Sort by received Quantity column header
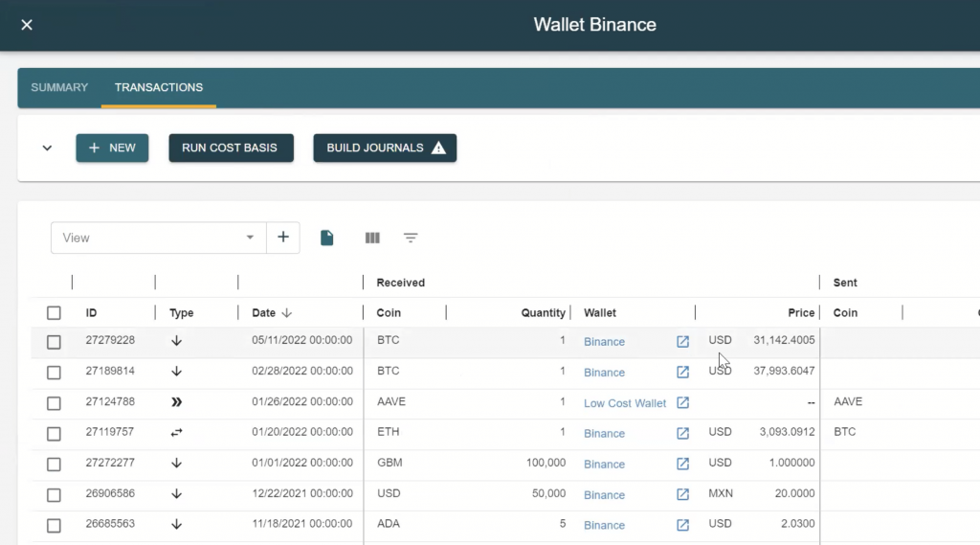980x545 pixels. (x=544, y=313)
